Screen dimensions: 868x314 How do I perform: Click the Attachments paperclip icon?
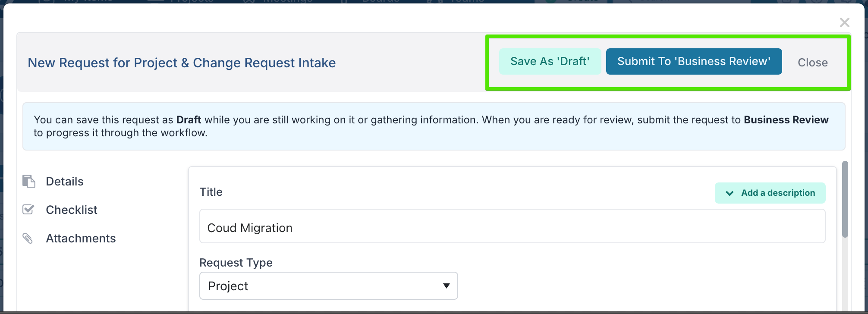tap(28, 238)
